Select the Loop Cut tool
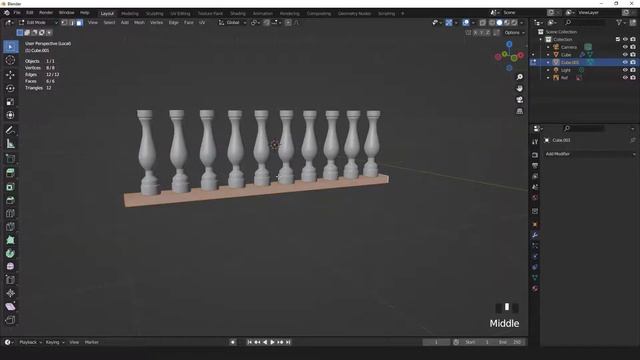 [x=10, y=213]
